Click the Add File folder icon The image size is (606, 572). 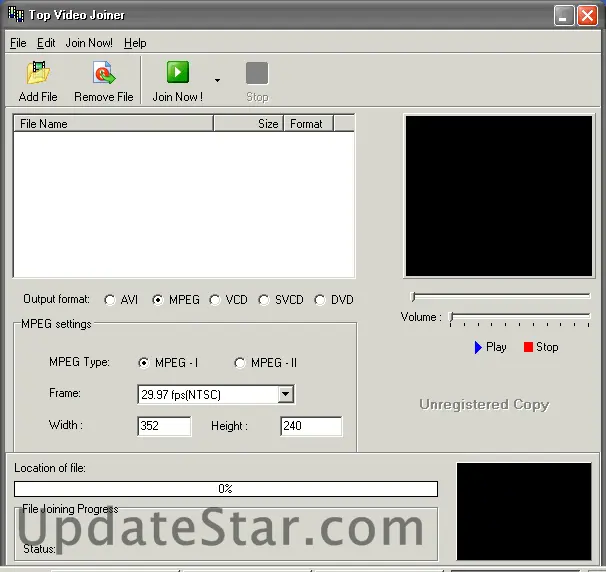tap(38, 73)
